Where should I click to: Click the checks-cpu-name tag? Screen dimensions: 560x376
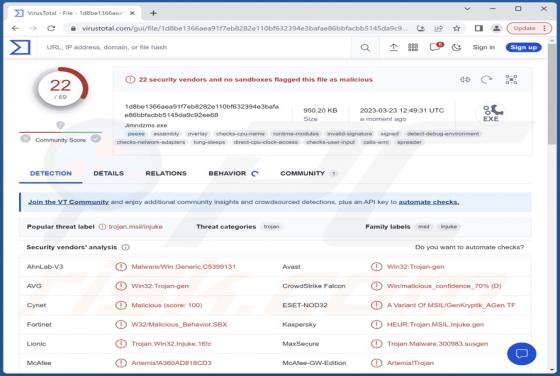point(240,134)
